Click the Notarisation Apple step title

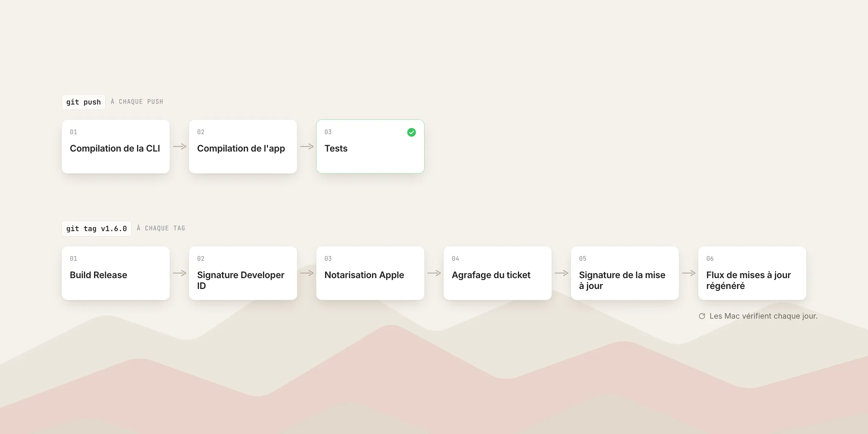[364, 275]
